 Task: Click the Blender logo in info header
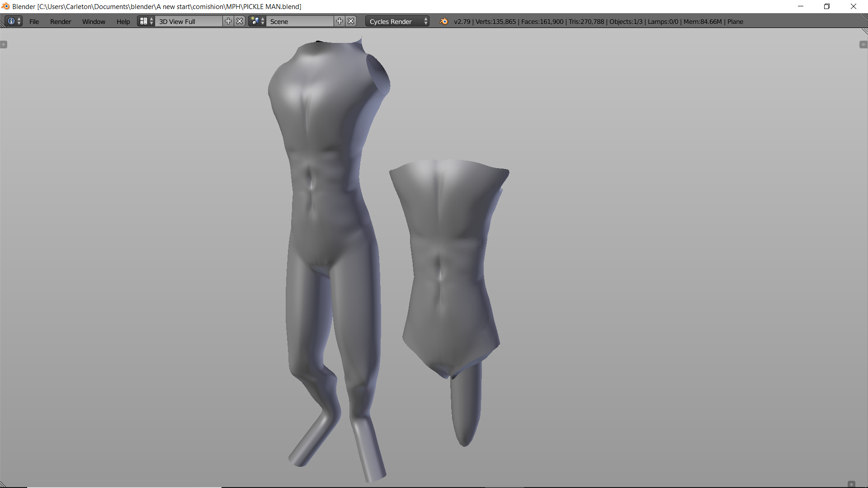point(444,21)
